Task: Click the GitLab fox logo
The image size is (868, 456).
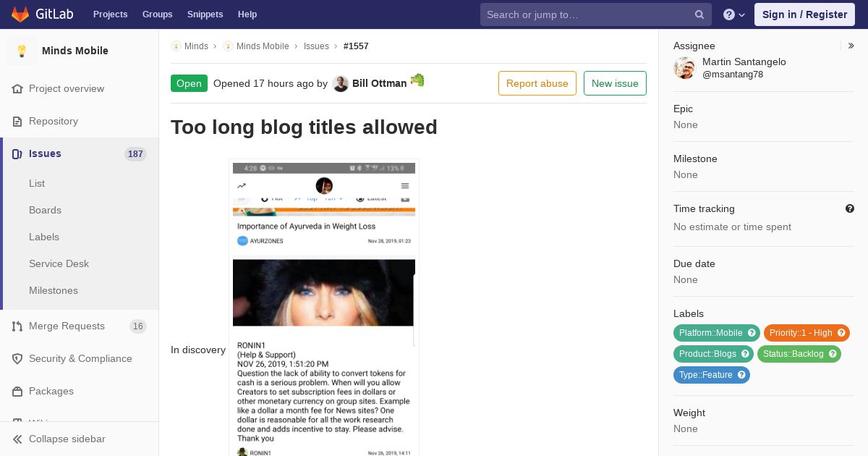Action: click(x=20, y=14)
